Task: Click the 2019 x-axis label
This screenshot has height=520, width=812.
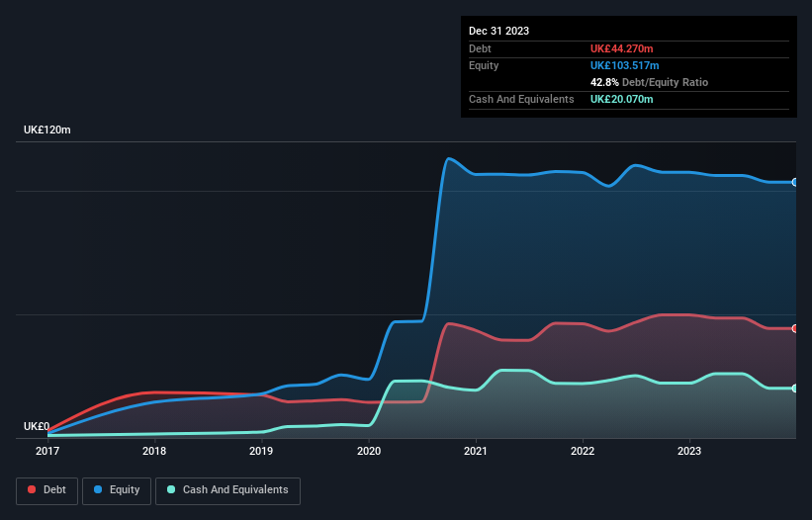Action: click(261, 451)
